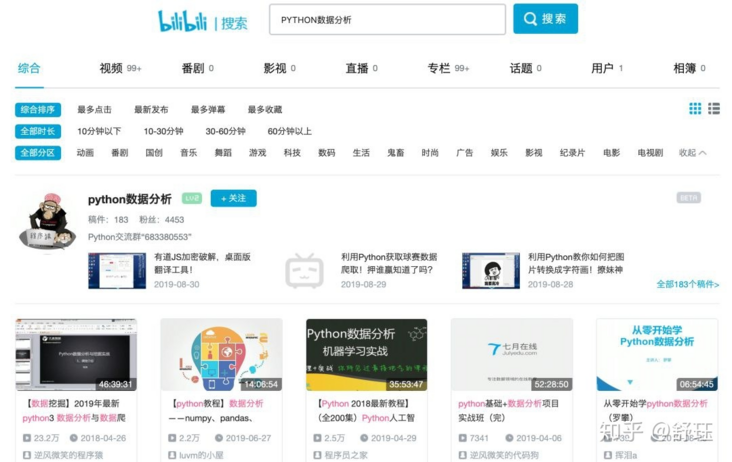Switch to the 话题 tab
The height and width of the screenshot is (462, 732).
[x=526, y=68]
